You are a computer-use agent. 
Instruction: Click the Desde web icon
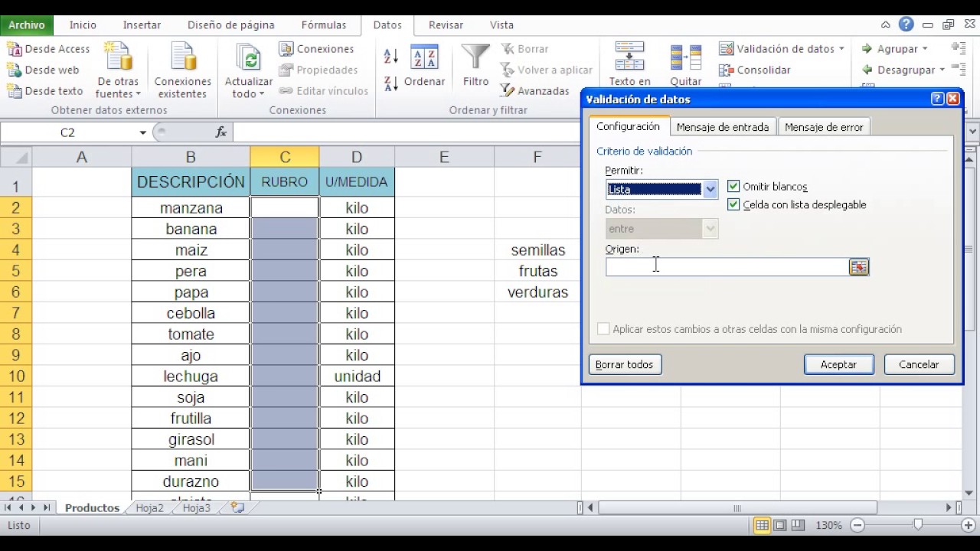[x=15, y=70]
